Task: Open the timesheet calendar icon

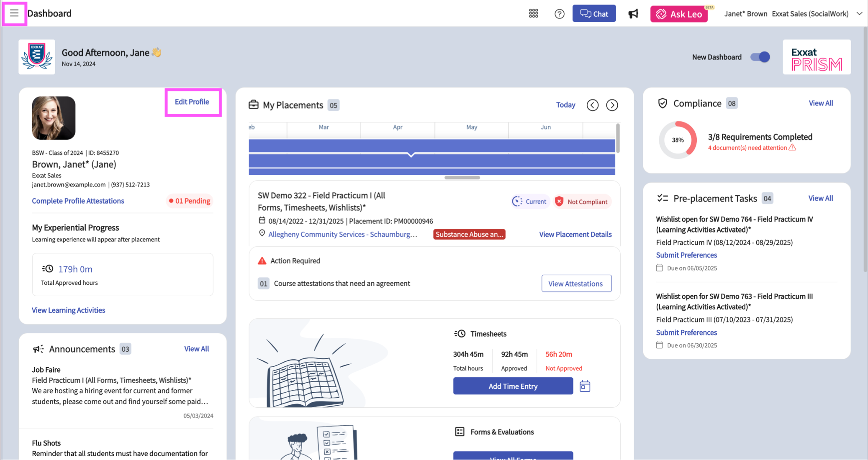Action: pyautogui.click(x=585, y=386)
